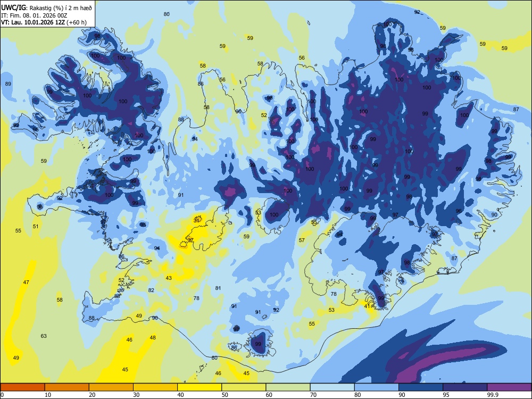Pick the 60–70 light green legend swatch
This screenshot has width=532, height=399.
tap(288, 387)
